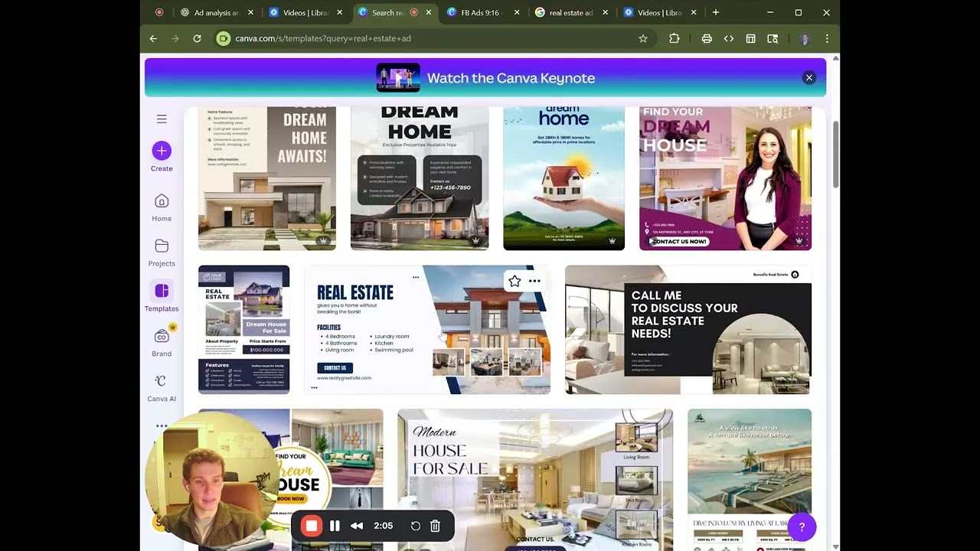Open dream home hand-holding-house template
The height and width of the screenshot is (551, 980).
564,178
